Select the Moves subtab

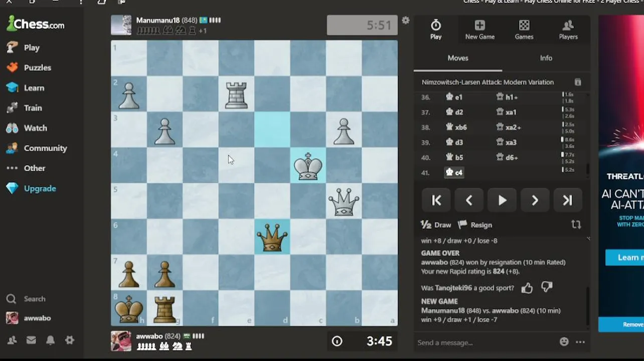[458, 58]
